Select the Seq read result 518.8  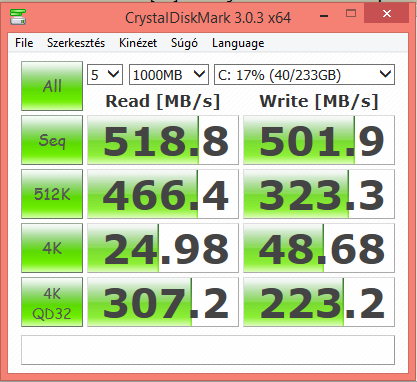pyautogui.click(x=163, y=140)
